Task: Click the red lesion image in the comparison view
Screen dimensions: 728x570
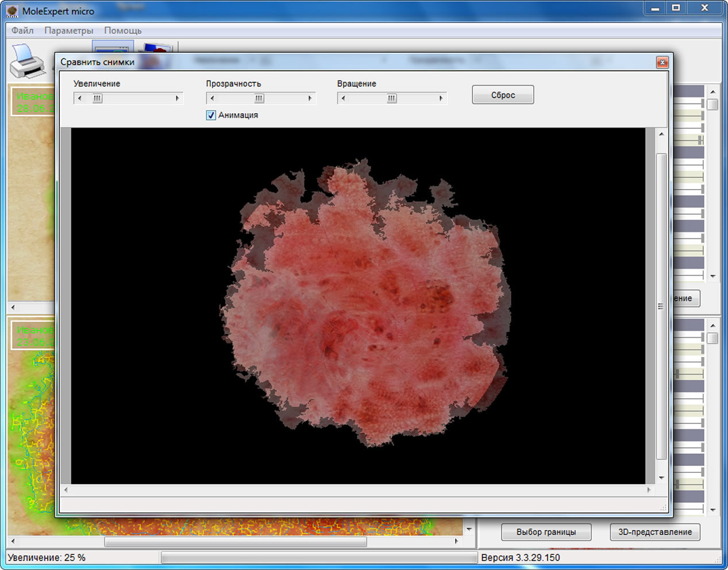Action: click(365, 303)
